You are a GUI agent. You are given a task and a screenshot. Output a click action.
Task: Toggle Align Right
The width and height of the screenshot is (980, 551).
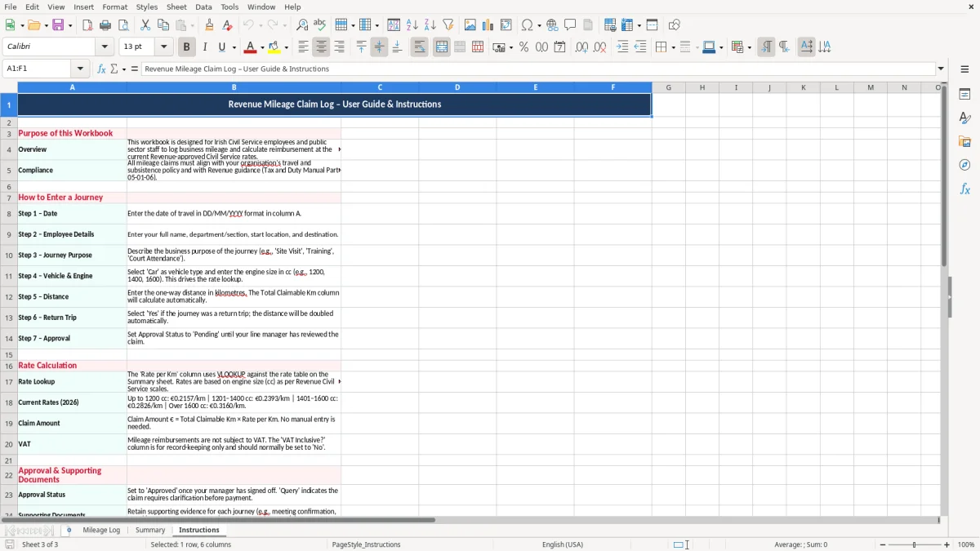339,47
